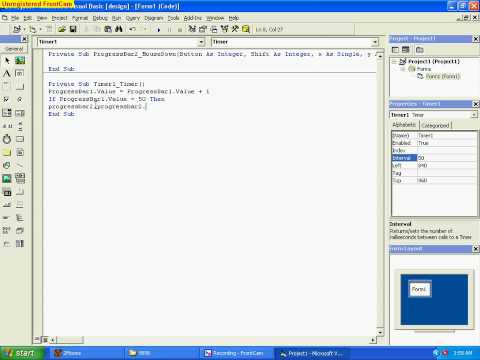Select the TextBox control tool
This screenshot has height=360, width=480.
click(x=20, y=73)
